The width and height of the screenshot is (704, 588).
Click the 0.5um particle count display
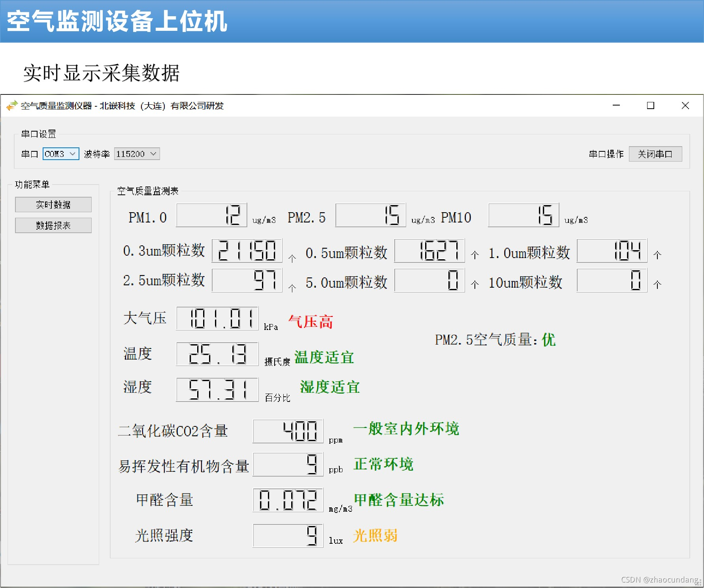point(429,251)
